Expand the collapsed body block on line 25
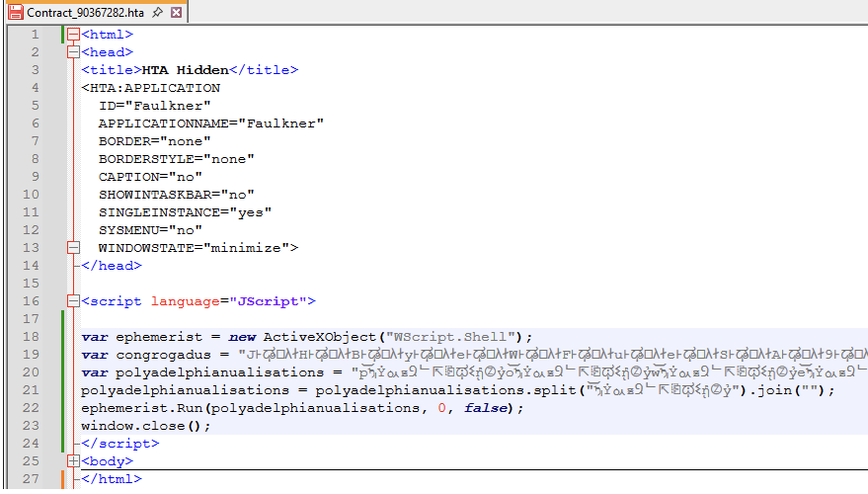Screen dimensions: 868x494 (73, 460)
